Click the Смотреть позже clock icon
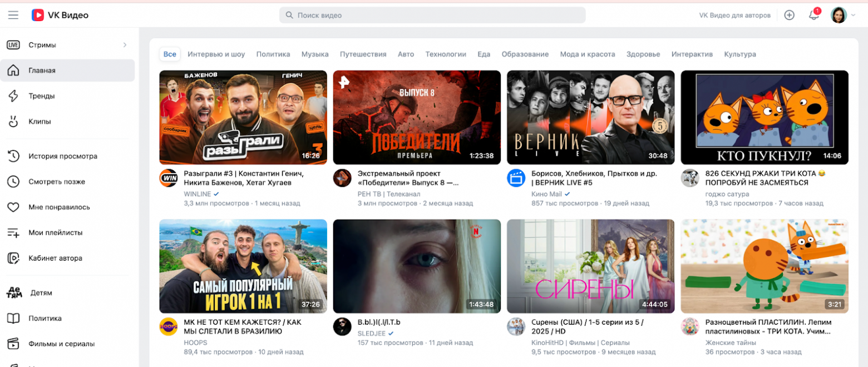The image size is (868, 367). (13, 182)
